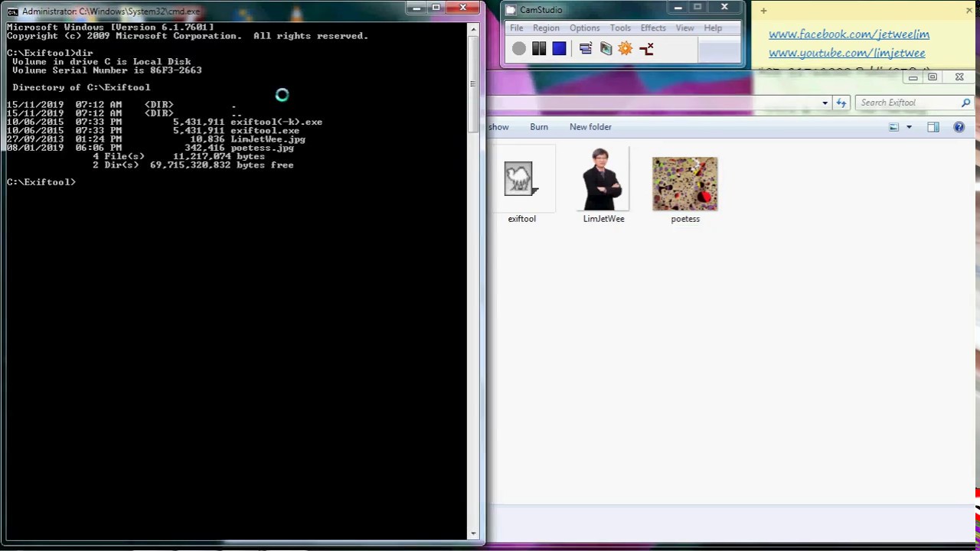Click the Burn button in Explorer toolbar
980x551 pixels.
pyautogui.click(x=539, y=127)
